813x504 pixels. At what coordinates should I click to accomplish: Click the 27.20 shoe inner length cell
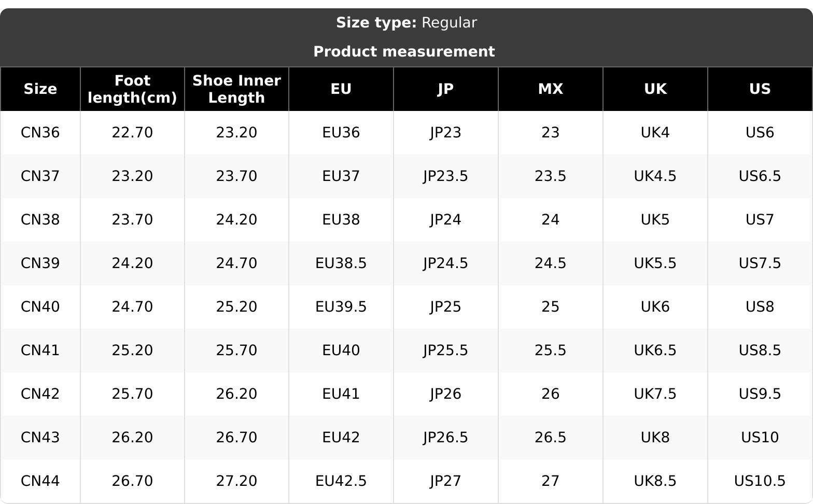[x=236, y=481]
